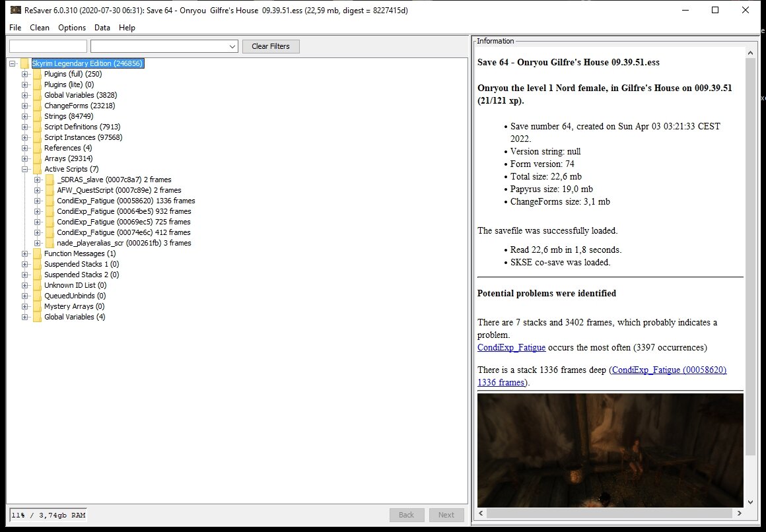766x532 pixels.
Task: Expand the Plugins (lite) node
Action: tap(25, 85)
